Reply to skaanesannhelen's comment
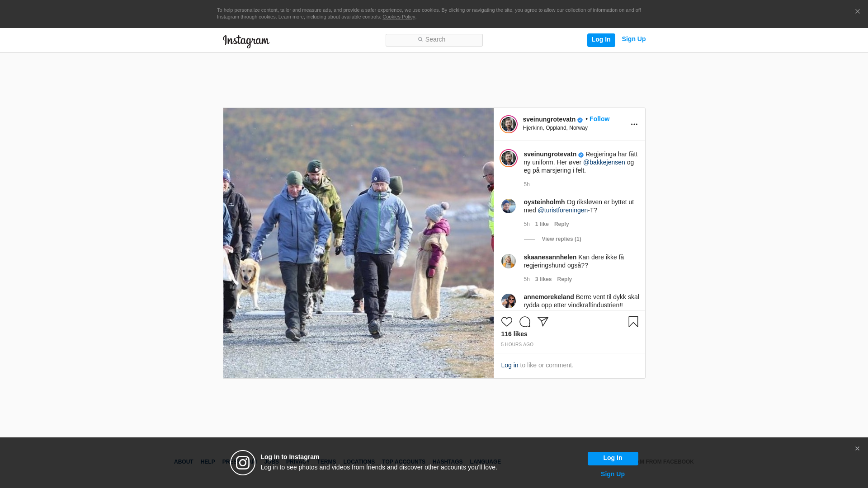868x488 pixels. coord(564,279)
